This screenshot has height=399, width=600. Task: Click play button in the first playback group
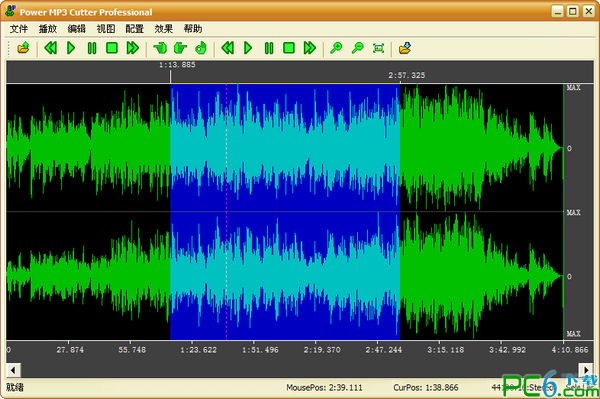point(71,48)
